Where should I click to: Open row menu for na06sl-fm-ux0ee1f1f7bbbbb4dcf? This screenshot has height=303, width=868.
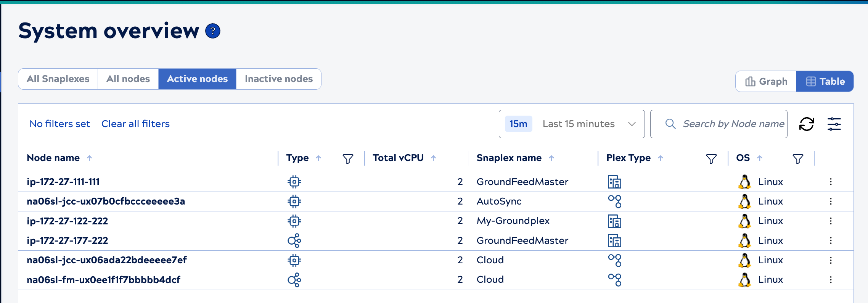pos(830,280)
